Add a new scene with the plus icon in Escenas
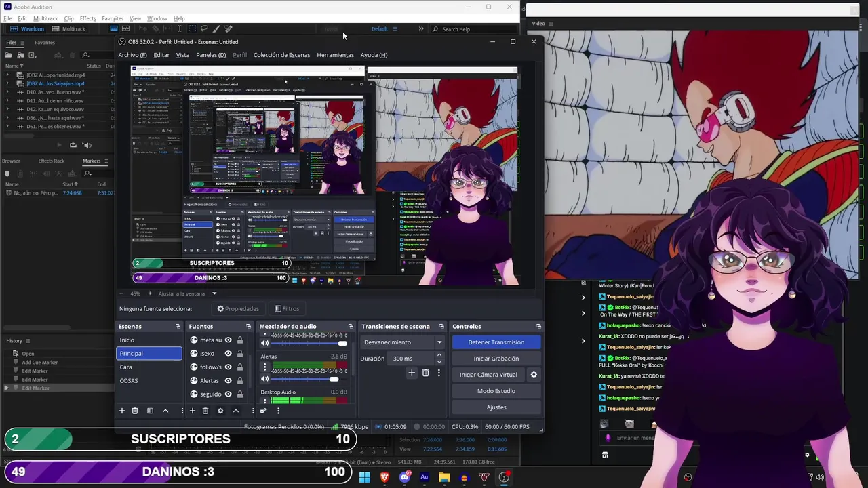The height and width of the screenshot is (488, 868). coord(122,411)
